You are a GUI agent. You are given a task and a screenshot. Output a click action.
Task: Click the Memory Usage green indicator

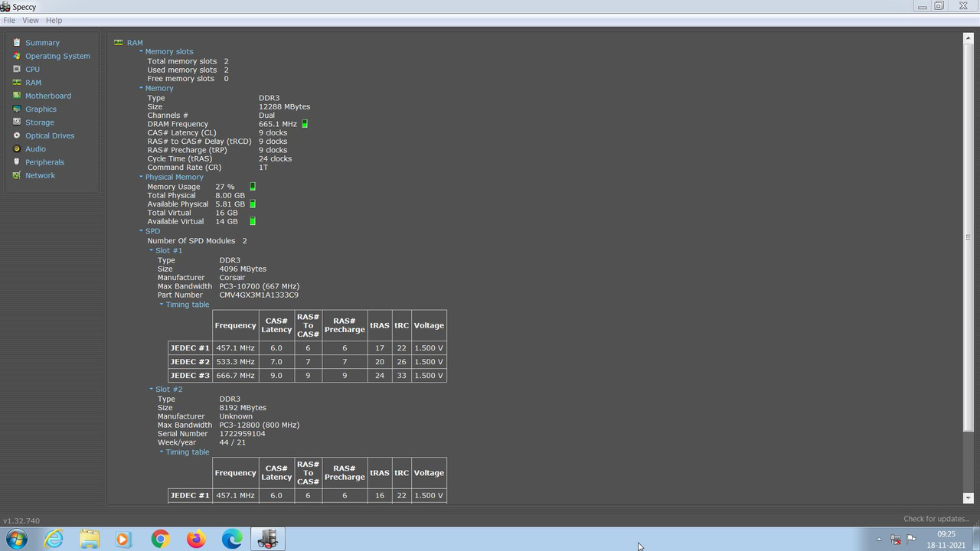click(x=253, y=187)
